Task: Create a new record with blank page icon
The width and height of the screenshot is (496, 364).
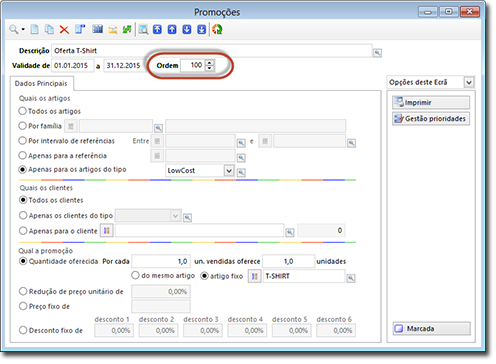Action: [x=34, y=30]
